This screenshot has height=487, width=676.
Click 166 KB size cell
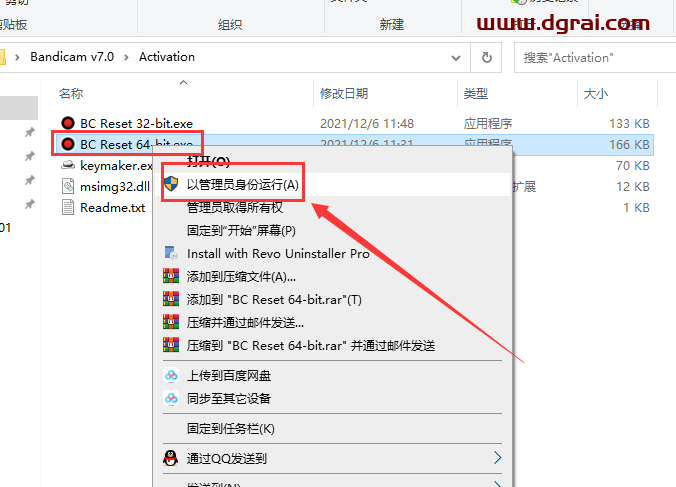pyautogui.click(x=629, y=144)
